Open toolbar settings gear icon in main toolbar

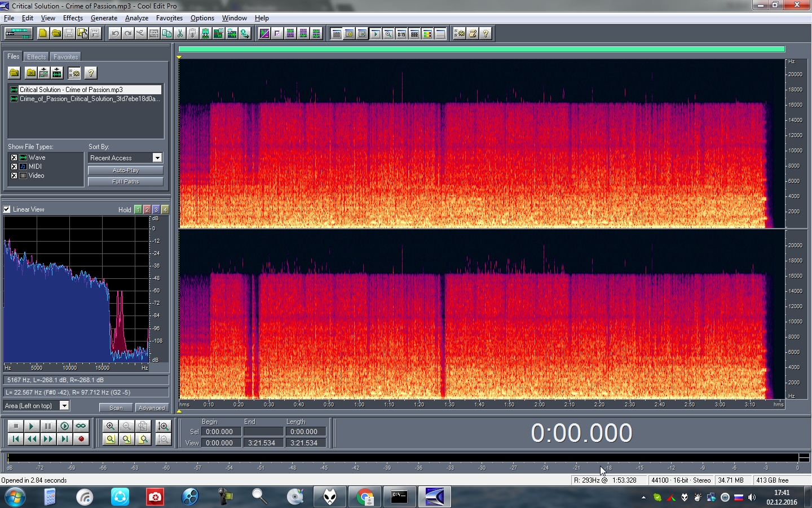[460, 33]
